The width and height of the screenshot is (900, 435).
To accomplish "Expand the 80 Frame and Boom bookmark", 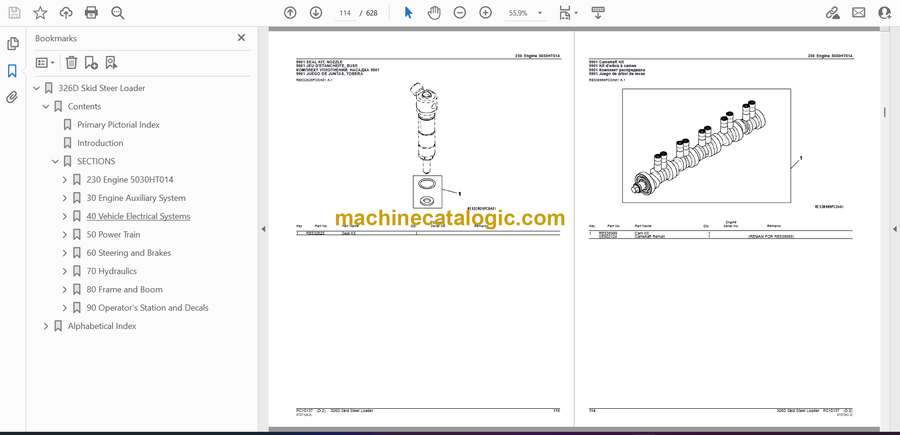I will coord(65,289).
